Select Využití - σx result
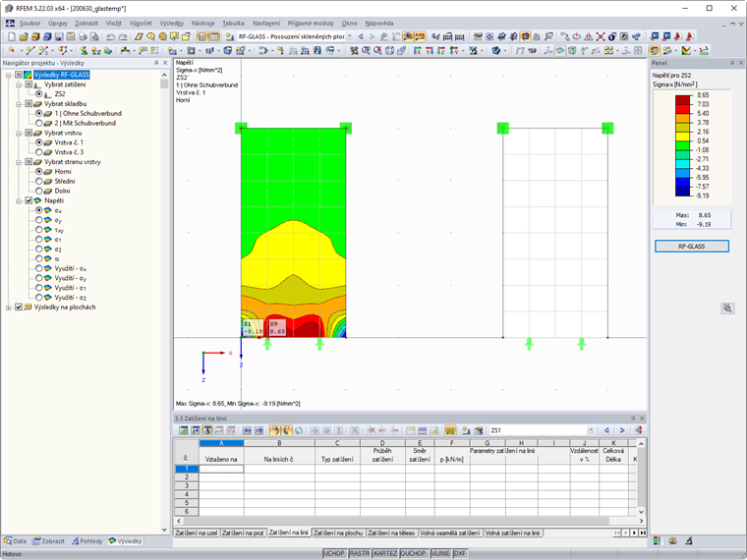This screenshot has width=747, height=560. pyautogui.click(x=39, y=268)
